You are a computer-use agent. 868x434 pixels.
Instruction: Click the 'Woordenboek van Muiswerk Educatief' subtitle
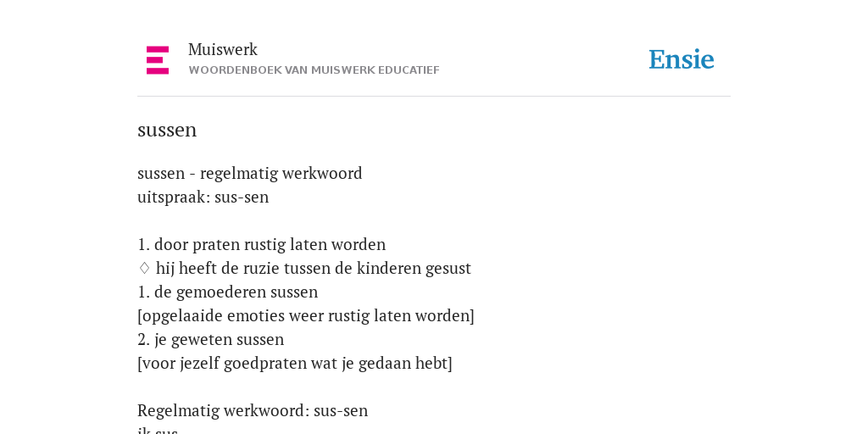click(314, 70)
